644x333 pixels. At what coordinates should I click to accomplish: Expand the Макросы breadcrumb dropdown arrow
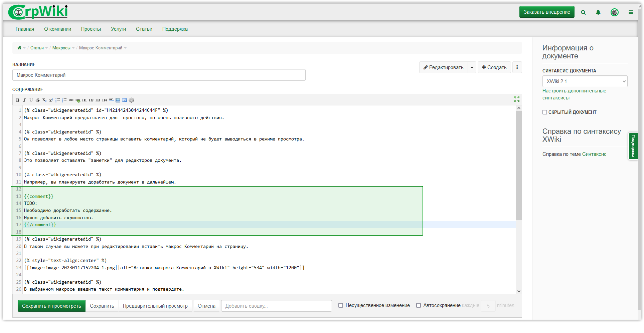[x=73, y=48]
